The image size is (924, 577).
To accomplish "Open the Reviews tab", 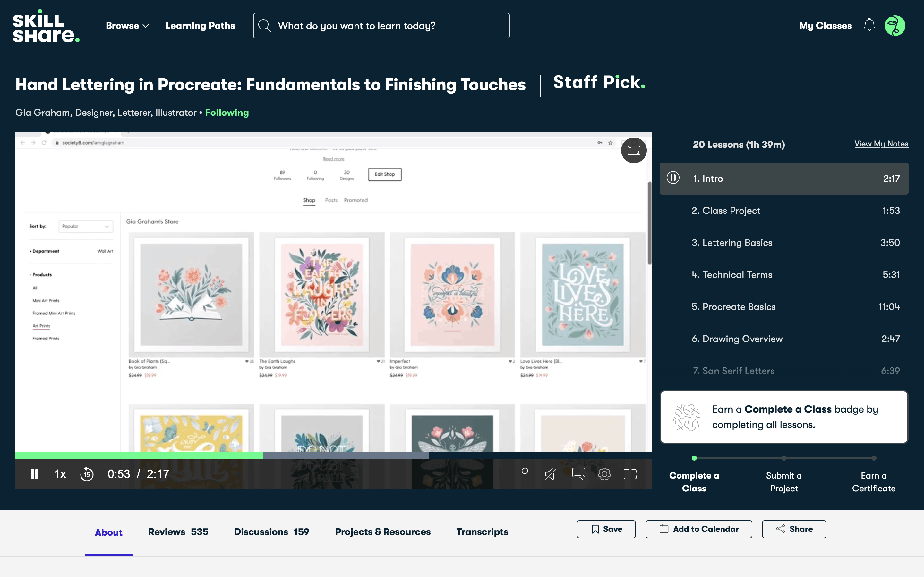I will pos(178,531).
